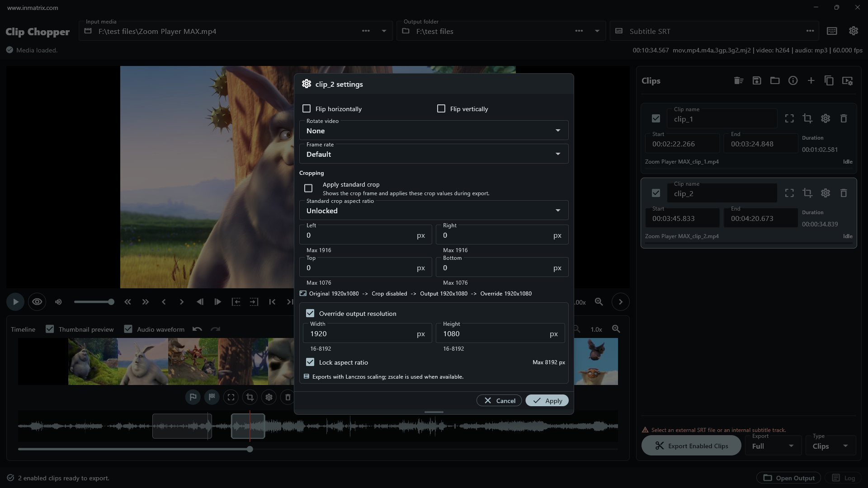
Task: Open Standard crop aspect ratio dropdown
Action: coord(434,210)
